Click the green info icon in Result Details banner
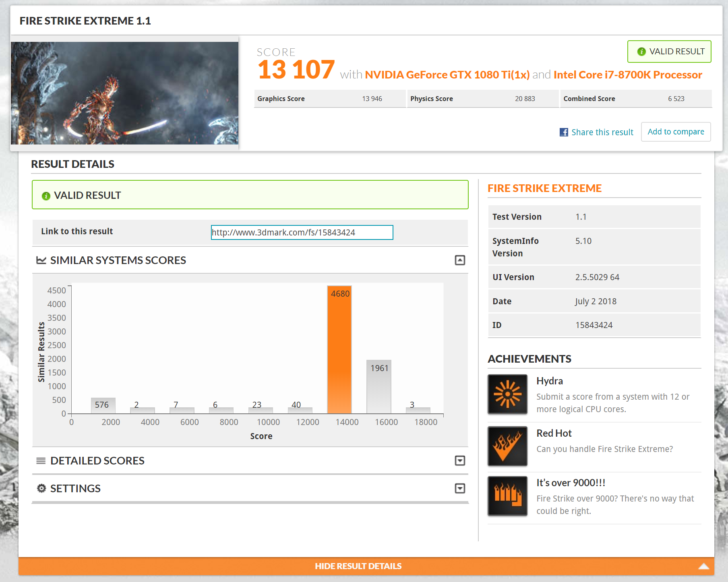This screenshot has width=728, height=582. (46, 196)
